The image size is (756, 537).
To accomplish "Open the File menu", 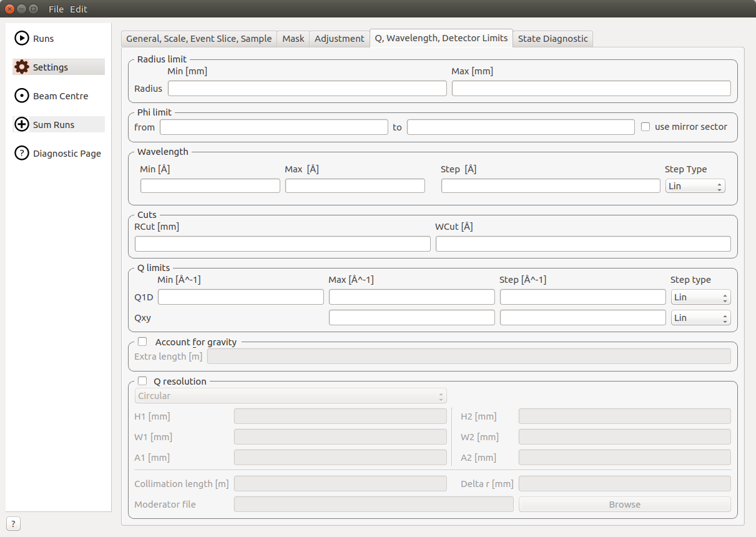I will [56, 9].
